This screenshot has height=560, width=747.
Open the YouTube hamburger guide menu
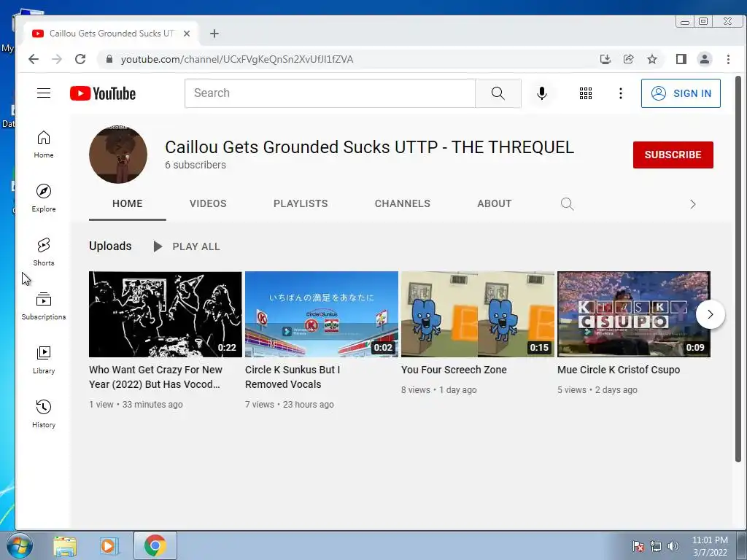pyautogui.click(x=44, y=93)
